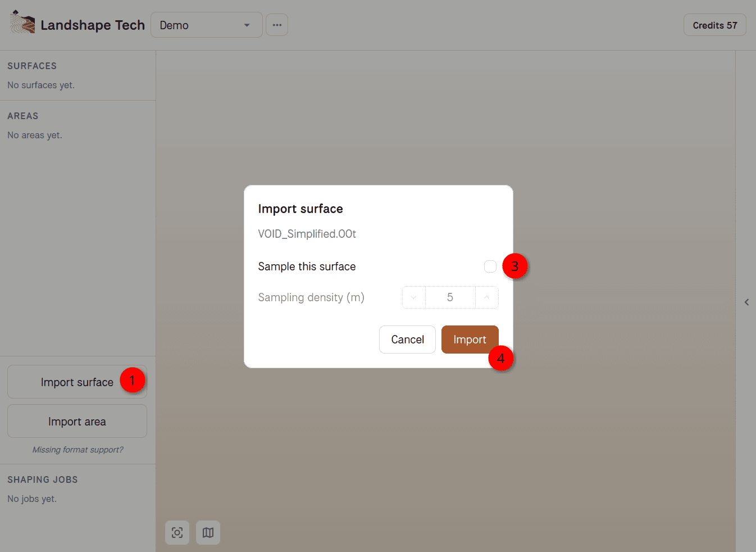Click the AREAS section heading
The height and width of the screenshot is (552, 756).
click(23, 116)
